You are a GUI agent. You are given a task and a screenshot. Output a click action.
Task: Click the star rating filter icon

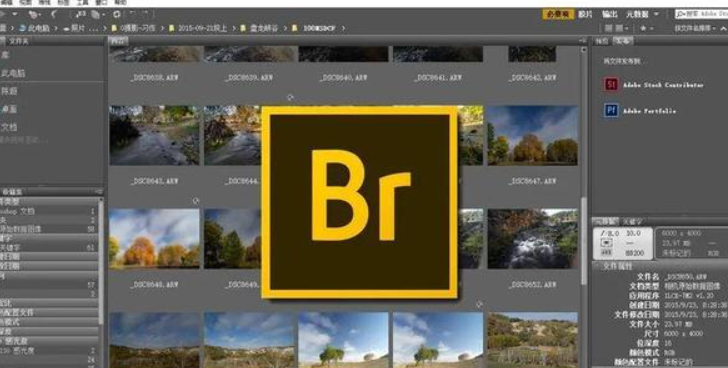pyautogui.click(x=643, y=28)
